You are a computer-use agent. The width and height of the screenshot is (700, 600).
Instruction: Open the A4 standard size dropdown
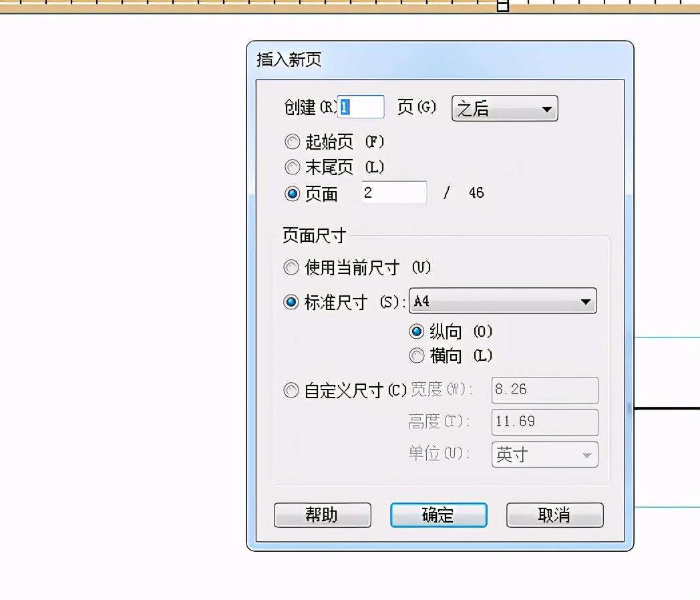(x=503, y=301)
